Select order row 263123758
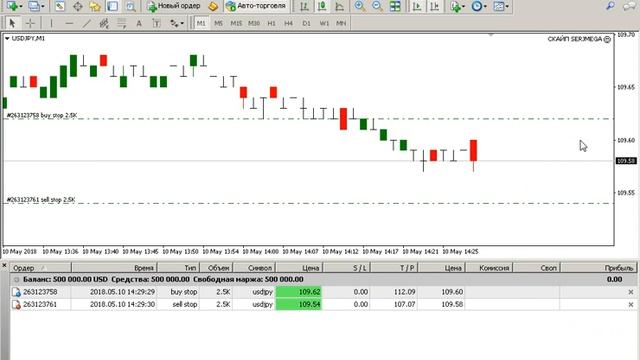 pos(323,292)
